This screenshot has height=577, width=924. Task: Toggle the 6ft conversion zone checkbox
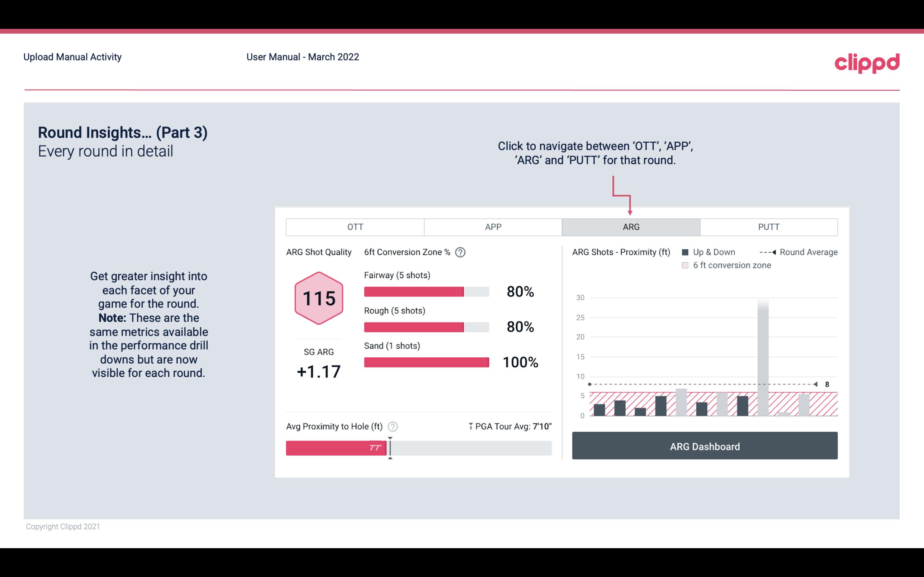point(687,265)
